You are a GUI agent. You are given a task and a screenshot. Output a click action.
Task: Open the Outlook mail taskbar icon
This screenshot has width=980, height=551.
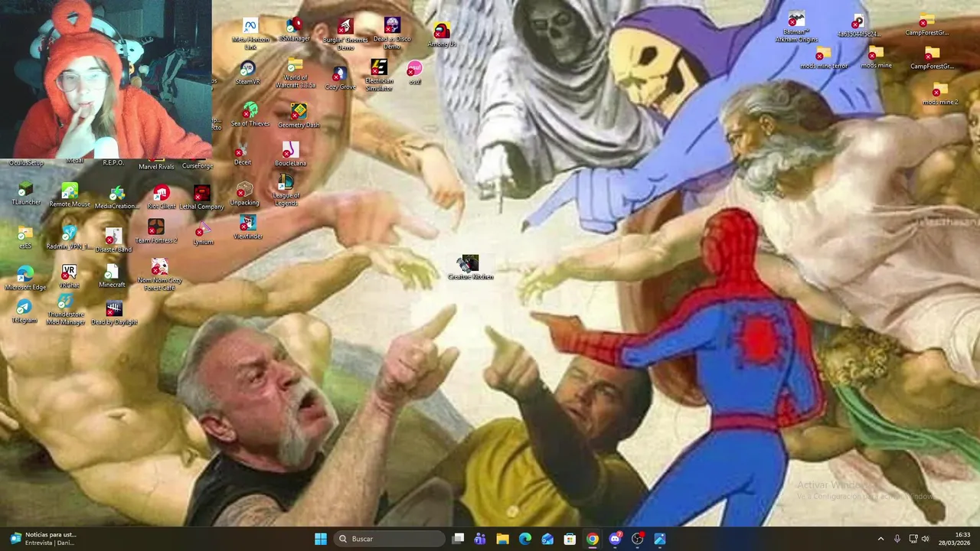[547, 539]
